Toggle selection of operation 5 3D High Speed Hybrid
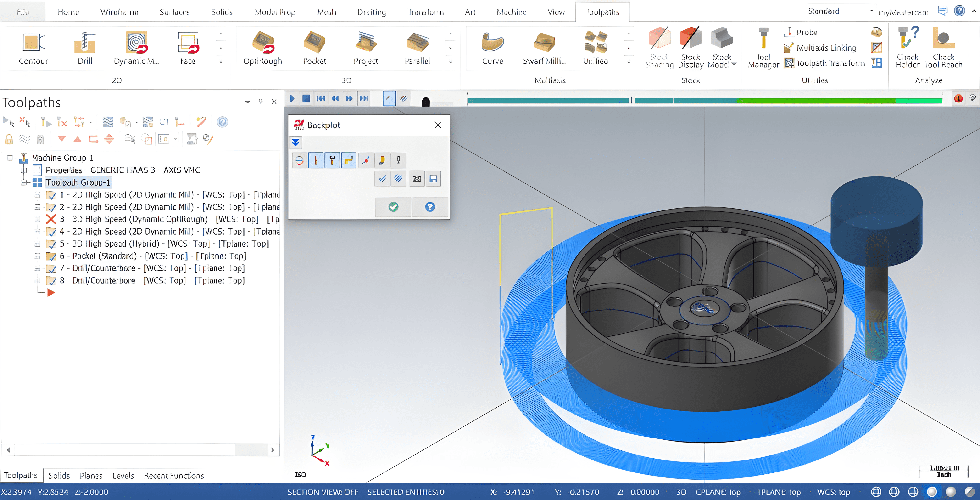 pyautogui.click(x=51, y=244)
